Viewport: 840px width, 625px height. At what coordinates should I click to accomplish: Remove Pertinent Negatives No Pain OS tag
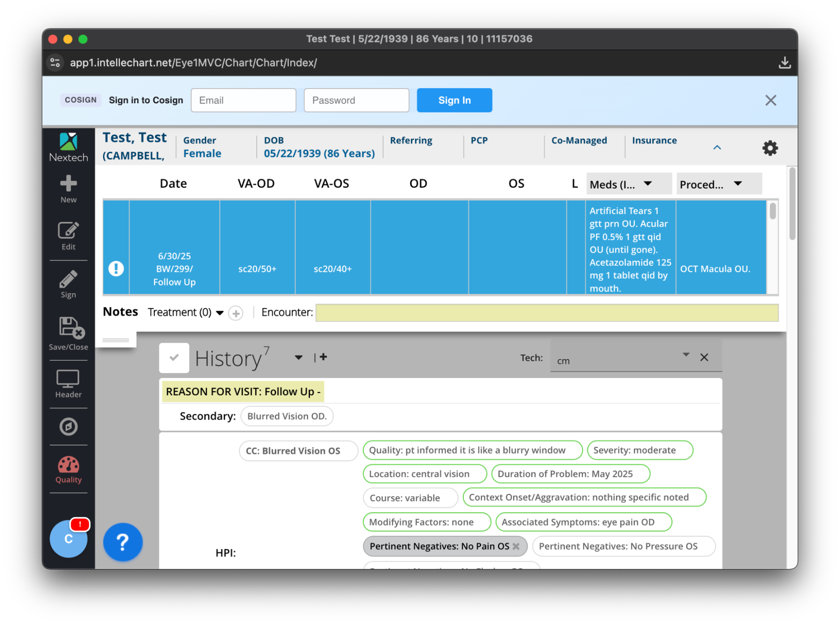click(516, 546)
